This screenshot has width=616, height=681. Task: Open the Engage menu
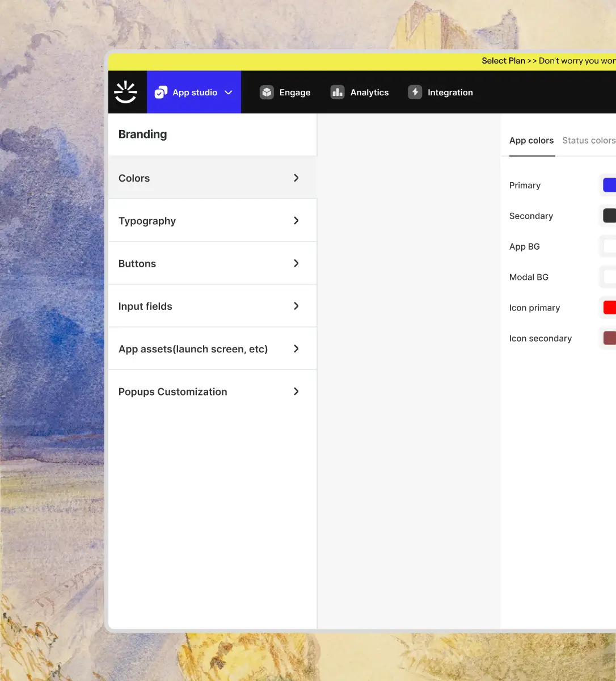(285, 93)
